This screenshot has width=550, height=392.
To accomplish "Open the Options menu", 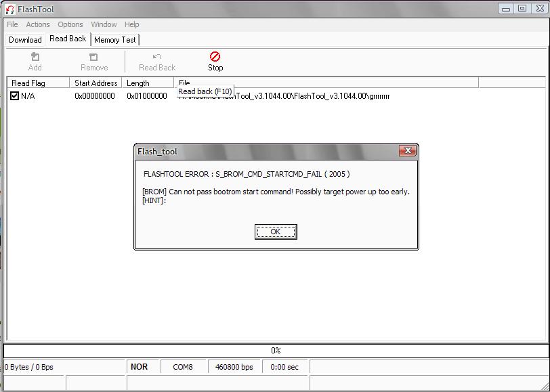I will (70, 24).
